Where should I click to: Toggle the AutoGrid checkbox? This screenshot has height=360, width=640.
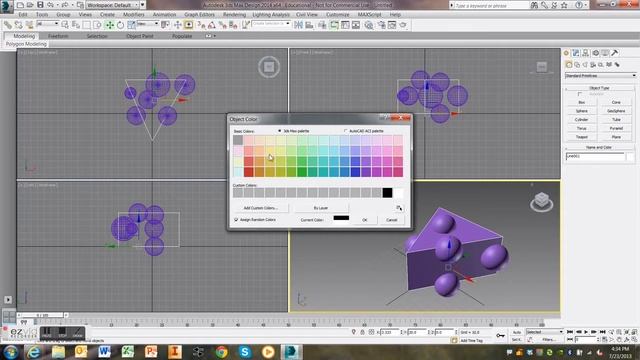(579, 94)
